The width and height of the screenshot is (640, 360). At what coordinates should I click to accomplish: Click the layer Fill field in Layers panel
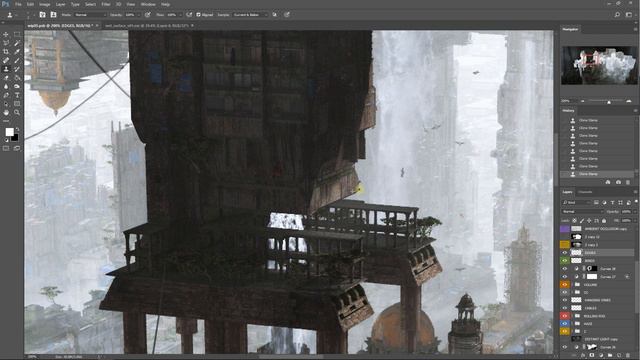click(x=626, y=220)
